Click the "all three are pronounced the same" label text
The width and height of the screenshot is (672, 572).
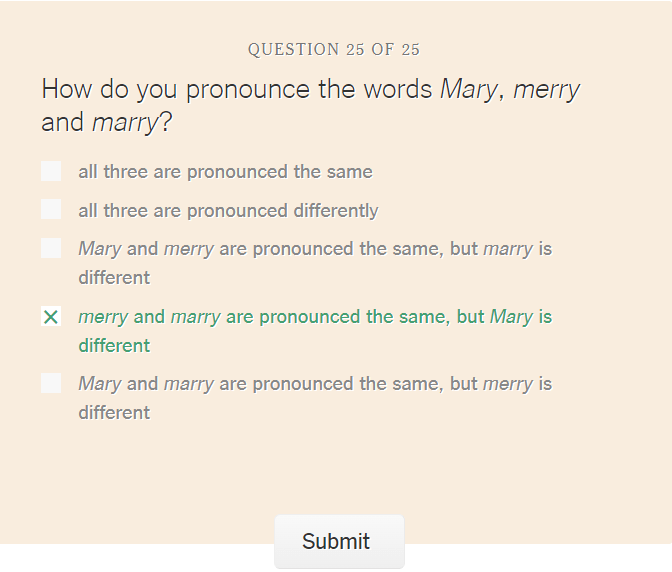click(x=225, y=172)
